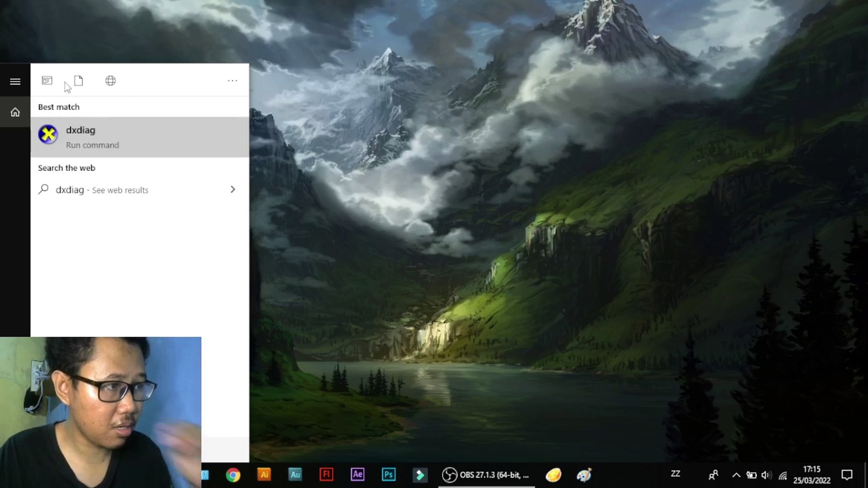The height and width of the screenshot is (488, 868).
Task: Open Adobe Audition from the taskbar
Action: pos(295,475)
